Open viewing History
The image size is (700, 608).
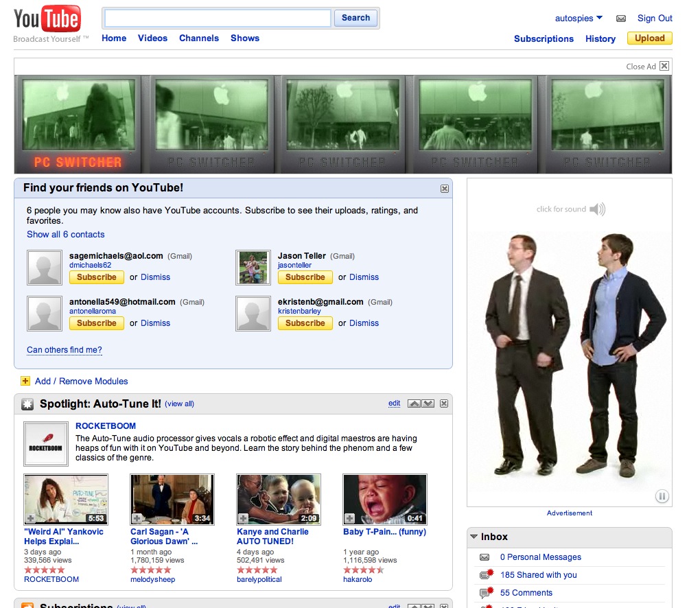click(x=600, y=39)
